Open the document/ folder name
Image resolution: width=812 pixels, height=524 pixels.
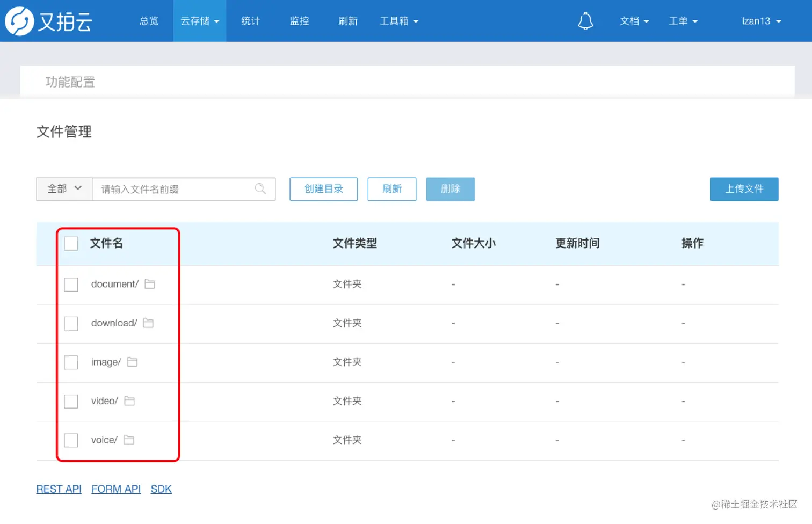tap(115, 284)
